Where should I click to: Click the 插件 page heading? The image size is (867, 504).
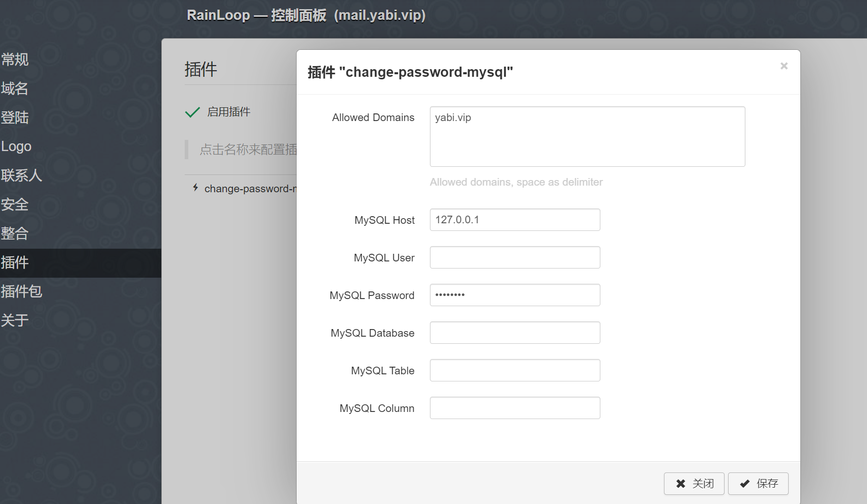201,69
